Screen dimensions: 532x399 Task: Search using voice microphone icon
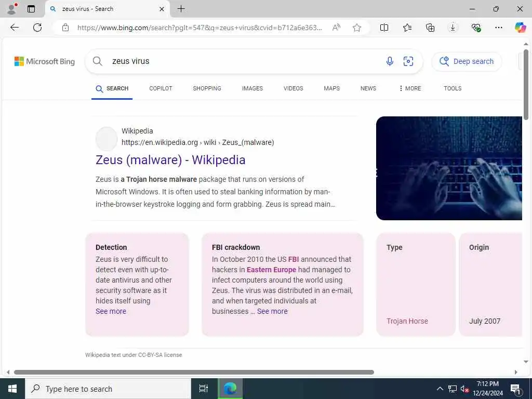coord(390,61)
